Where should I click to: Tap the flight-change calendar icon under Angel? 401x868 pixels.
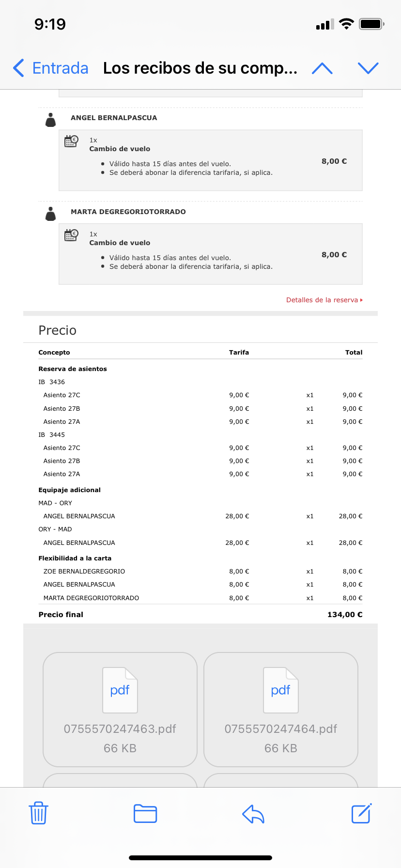tap(71, 141)
